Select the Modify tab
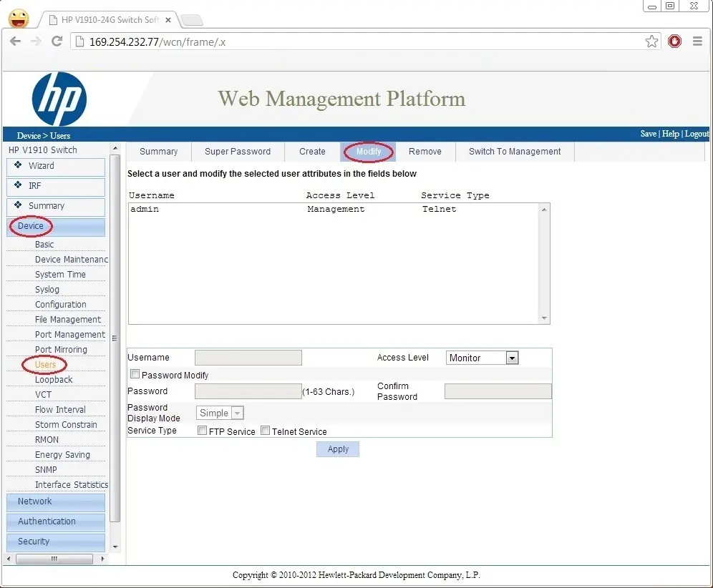 click(x=369, y=152)
